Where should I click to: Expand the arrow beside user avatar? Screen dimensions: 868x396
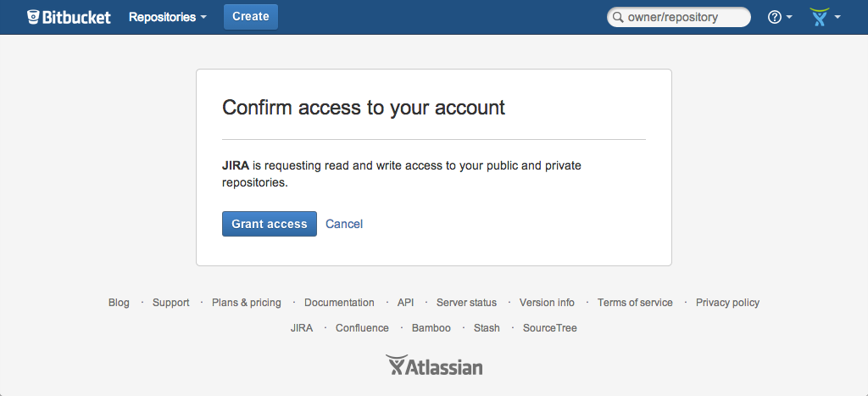837,17
